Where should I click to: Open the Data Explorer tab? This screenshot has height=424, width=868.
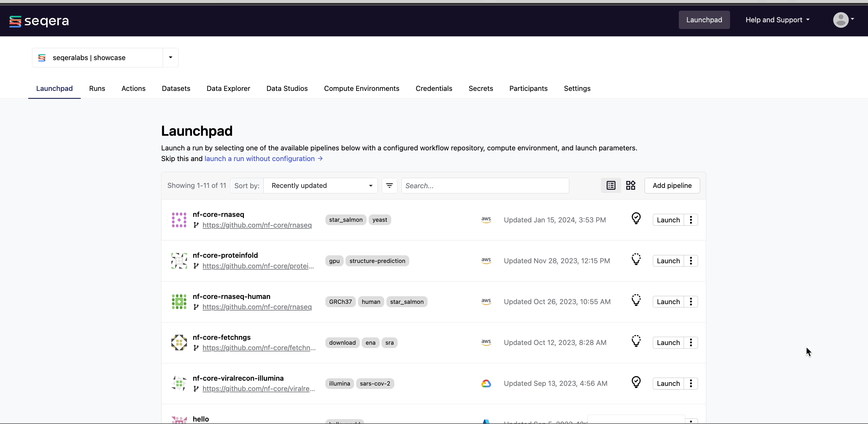[x=228, y=88]
